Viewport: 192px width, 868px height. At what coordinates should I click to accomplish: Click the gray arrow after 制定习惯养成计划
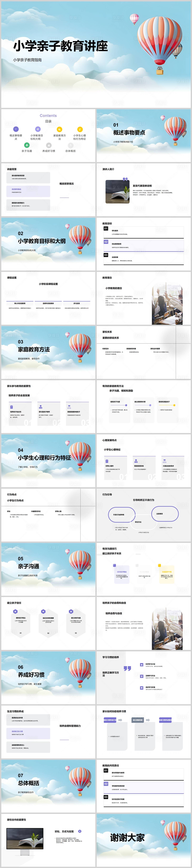pos(120,720)
